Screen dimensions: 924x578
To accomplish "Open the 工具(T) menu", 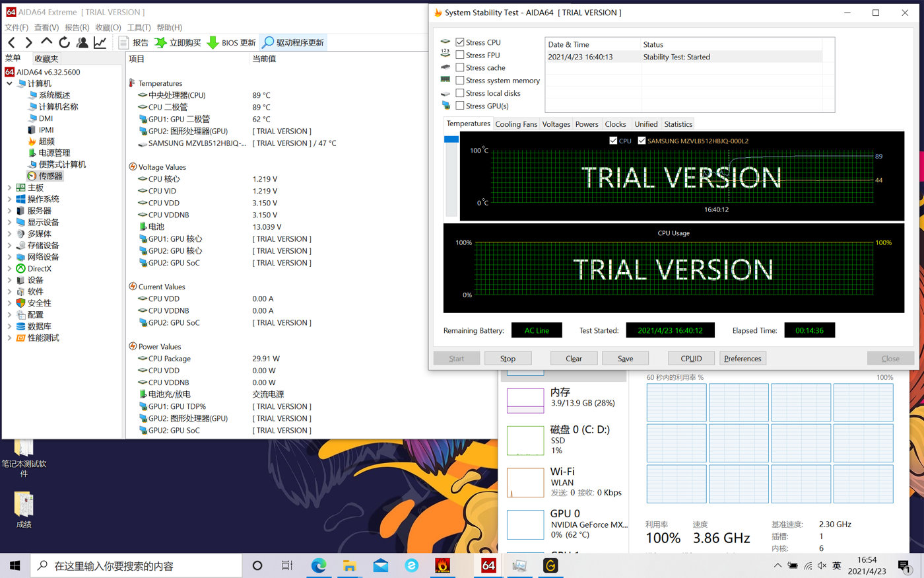I will [x=139, y=28].
